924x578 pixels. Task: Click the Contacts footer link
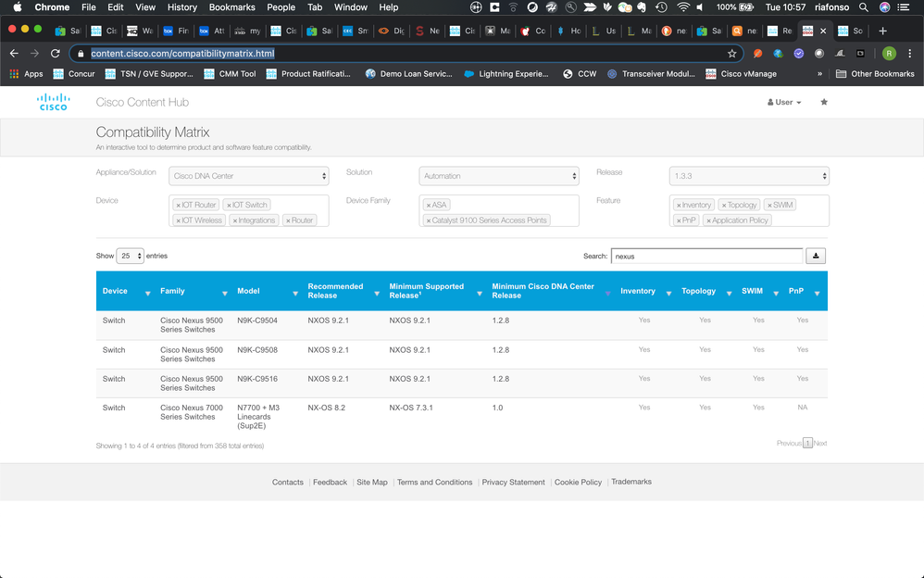[288, 482]
